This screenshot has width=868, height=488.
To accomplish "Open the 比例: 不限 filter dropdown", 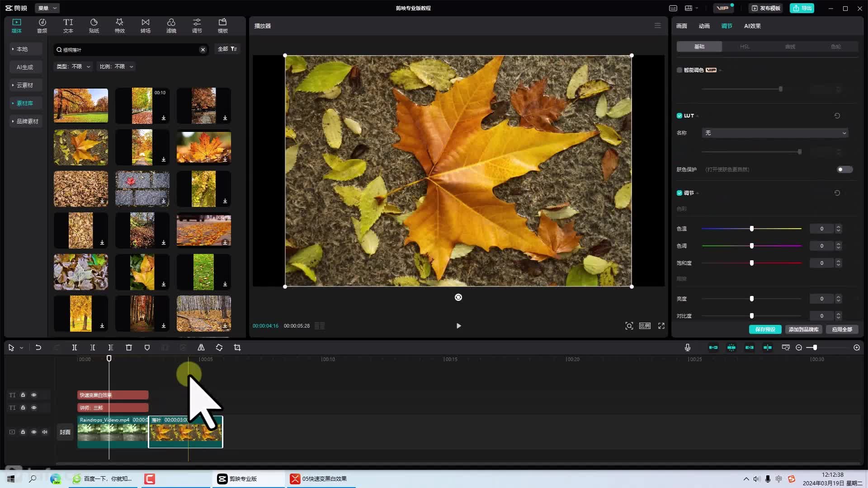I will [116, 66].
